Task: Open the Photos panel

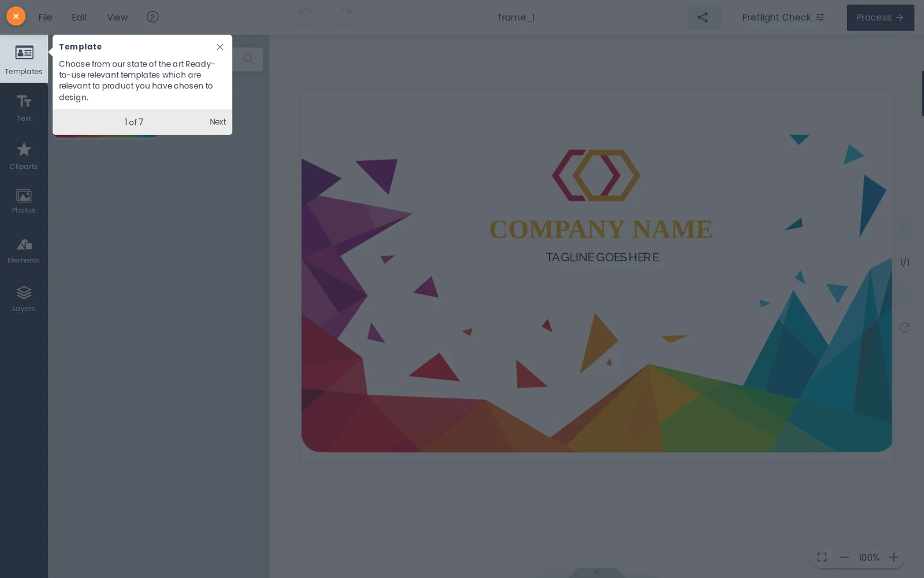Action: tap(24, 201)
